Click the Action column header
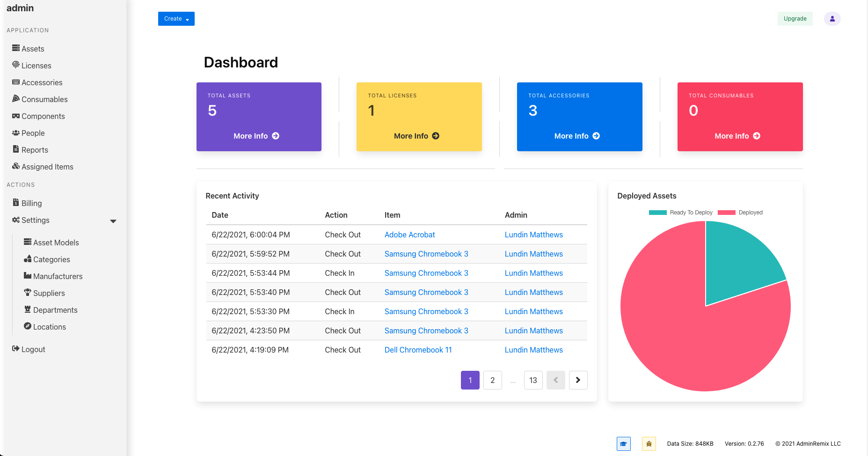Image resolution: width=868 pixels, height=456 pixels. (336, 215)
